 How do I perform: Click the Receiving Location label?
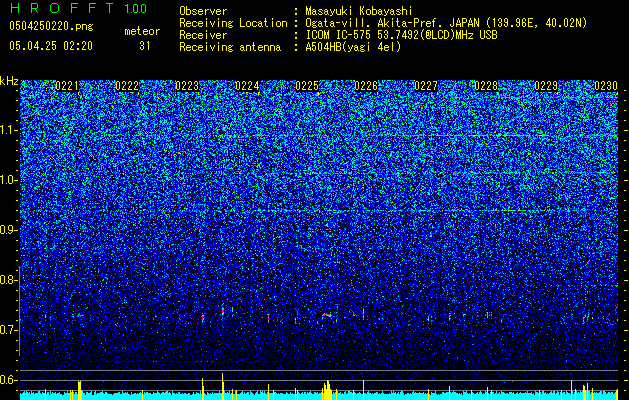click(x=233, y=23)
